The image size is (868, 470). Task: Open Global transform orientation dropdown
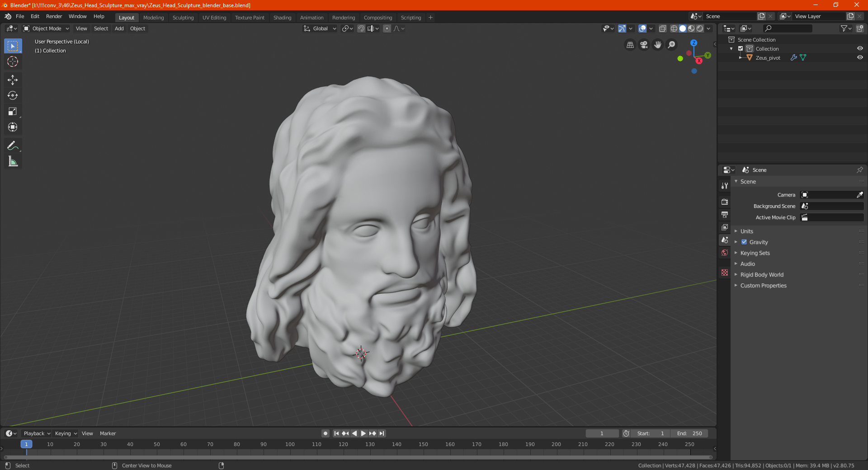[320, 28]
